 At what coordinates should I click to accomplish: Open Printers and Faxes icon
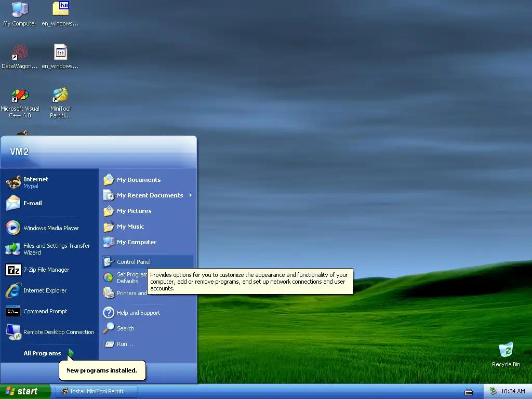click(x=109, y=293)
